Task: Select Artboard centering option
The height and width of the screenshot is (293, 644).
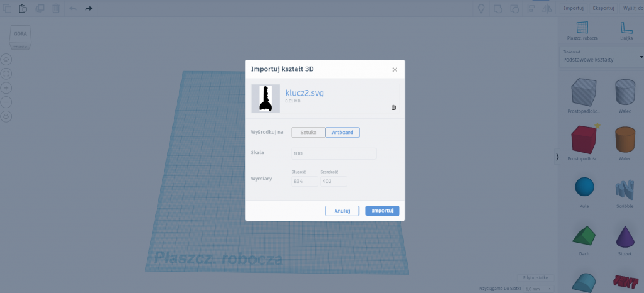Action: pos(343,132)
